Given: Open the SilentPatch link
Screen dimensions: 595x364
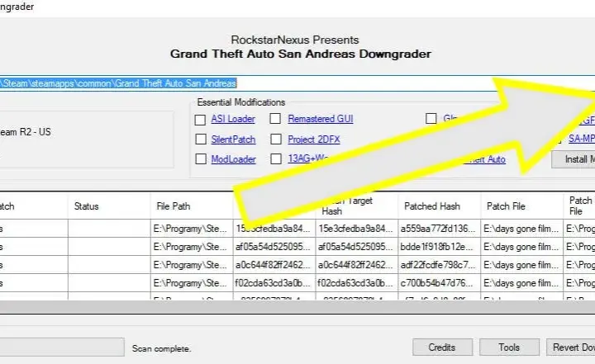Looking at the screenshot, I should point(233,139).
